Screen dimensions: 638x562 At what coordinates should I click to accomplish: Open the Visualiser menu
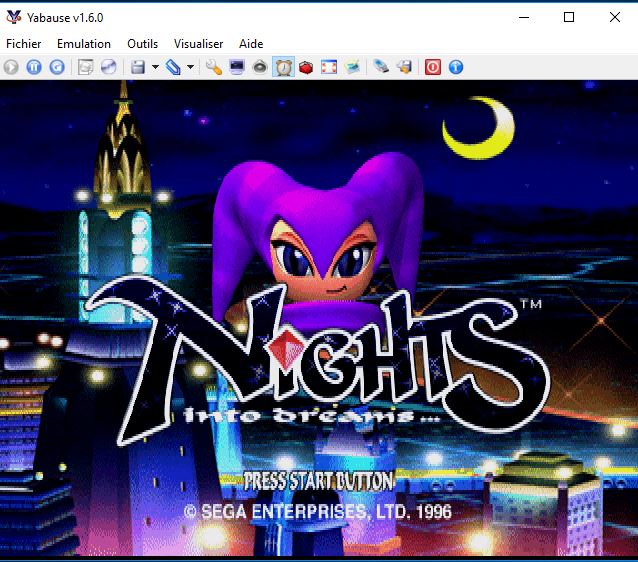tap(199, 44)
